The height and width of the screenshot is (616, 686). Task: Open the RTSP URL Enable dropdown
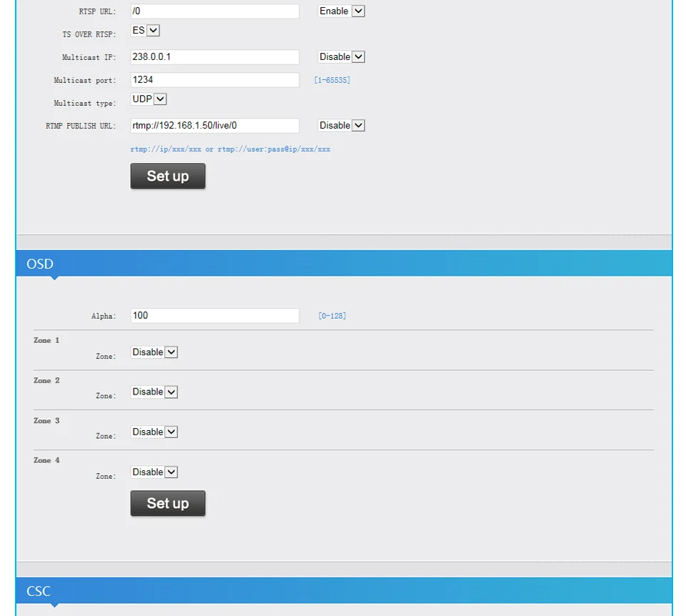tap(342, 11)
